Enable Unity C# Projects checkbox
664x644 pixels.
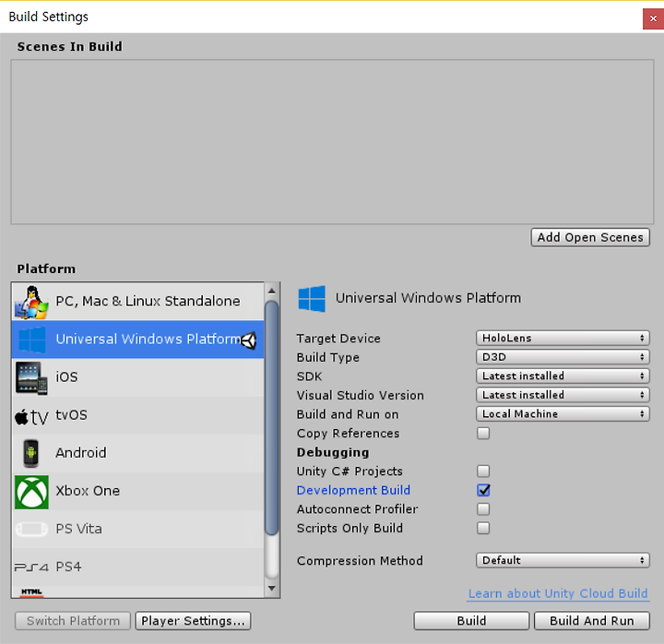coord(483,471)
